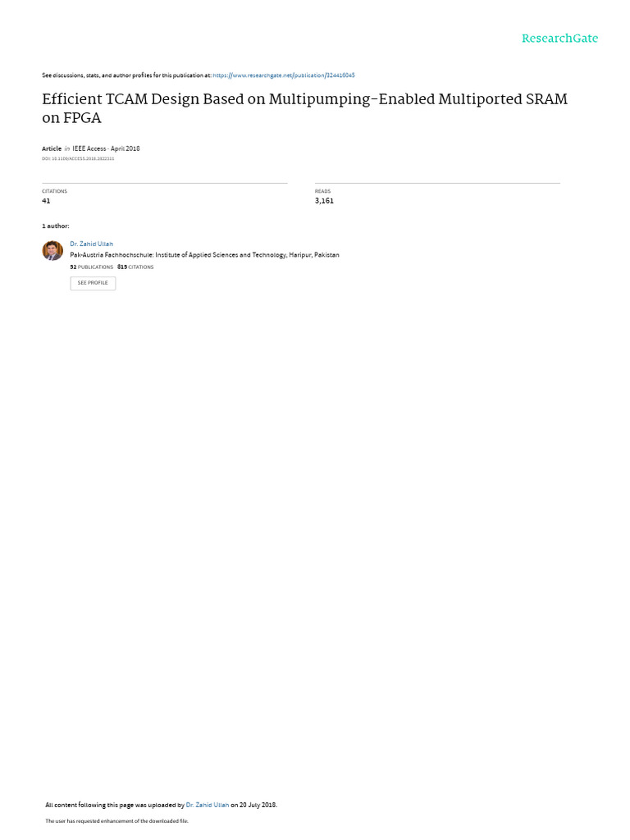The image size is (630, 840).
Task: Click the paper title Efficient TCAM Design
Action: tap(305, 108)
